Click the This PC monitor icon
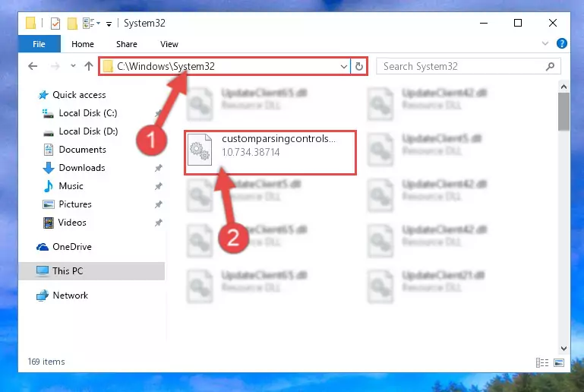The image size is (584, 392). click(43, 271)
